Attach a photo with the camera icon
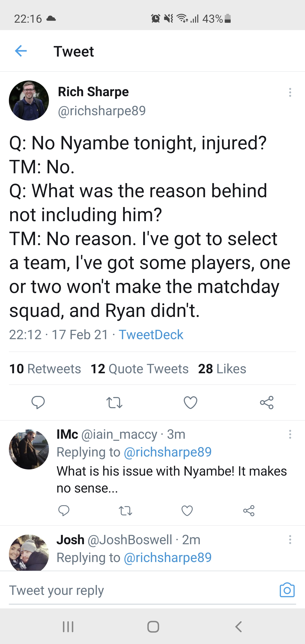Viewport: 305px width, 644px height. [287, 590]
